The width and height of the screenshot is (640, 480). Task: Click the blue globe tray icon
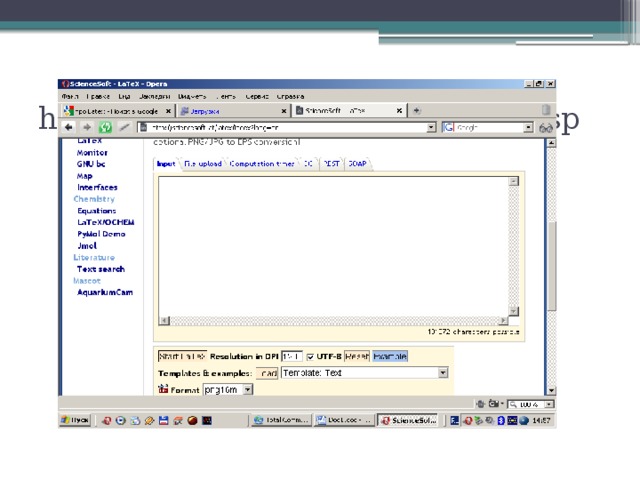tap(524, 420)
